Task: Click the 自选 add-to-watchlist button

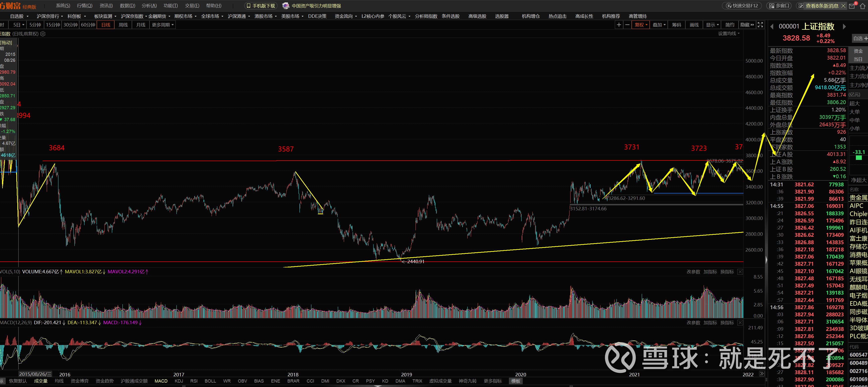Action: click(x=860, y=38)
